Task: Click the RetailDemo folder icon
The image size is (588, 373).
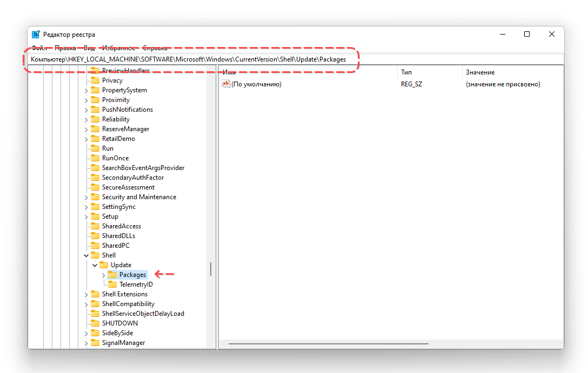Action: tap(95, 139)
